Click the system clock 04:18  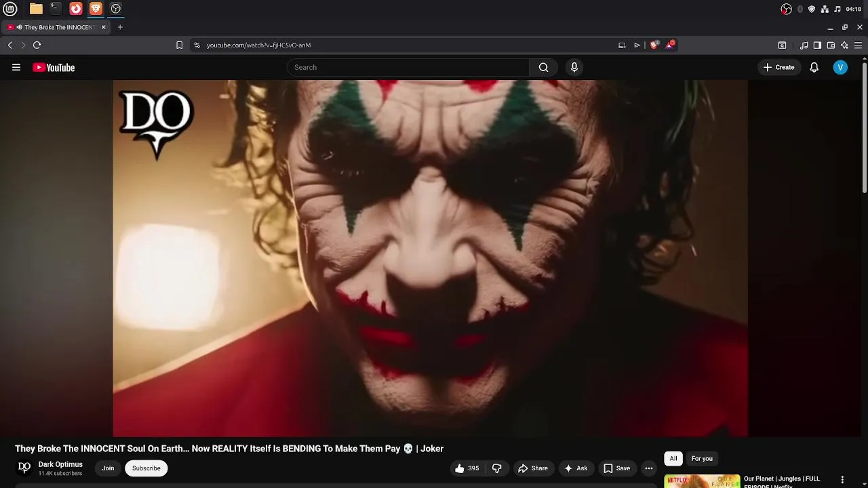click(x=854, y=9)
